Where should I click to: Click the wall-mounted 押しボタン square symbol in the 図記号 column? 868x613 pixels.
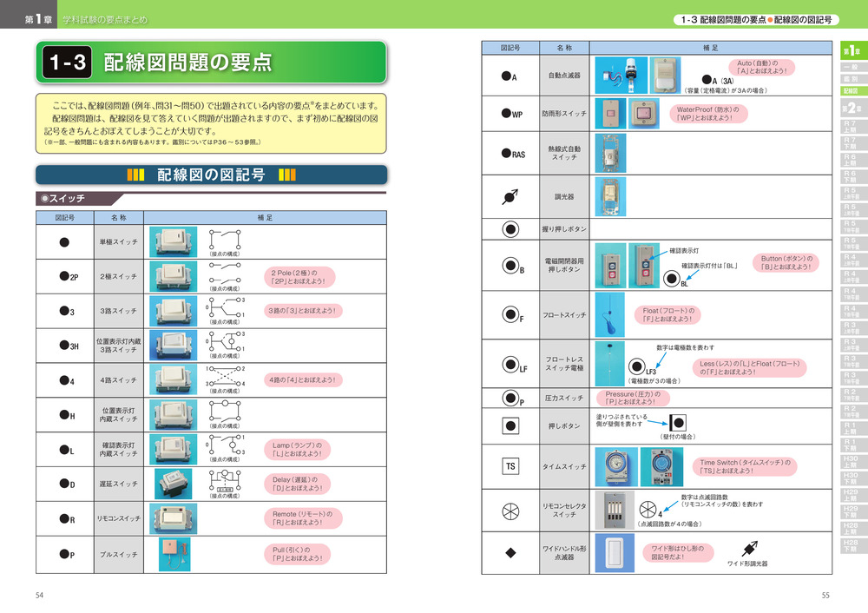tap(510, 426)
